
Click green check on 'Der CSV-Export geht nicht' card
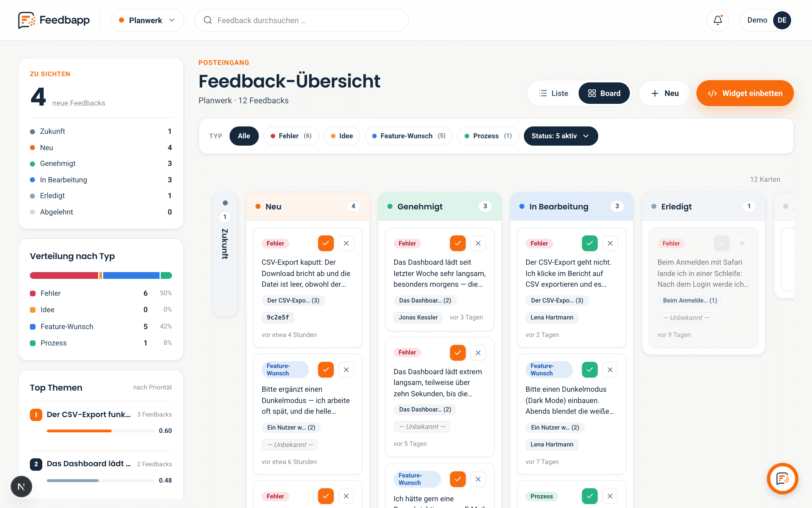[x=590, y=243]
